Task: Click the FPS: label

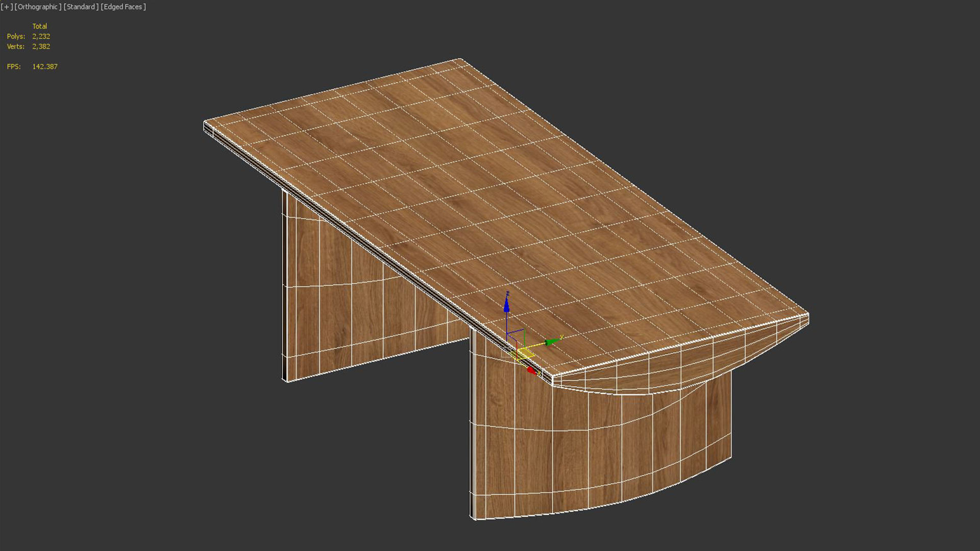Action: pyautogui.click(x=14, y=67)
